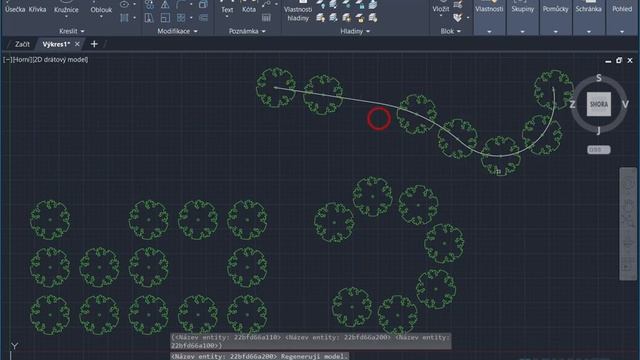Viewport: 640px width, 360px height.
Task: Turn all layers on with bulb icon
Action: coord(320,18)
